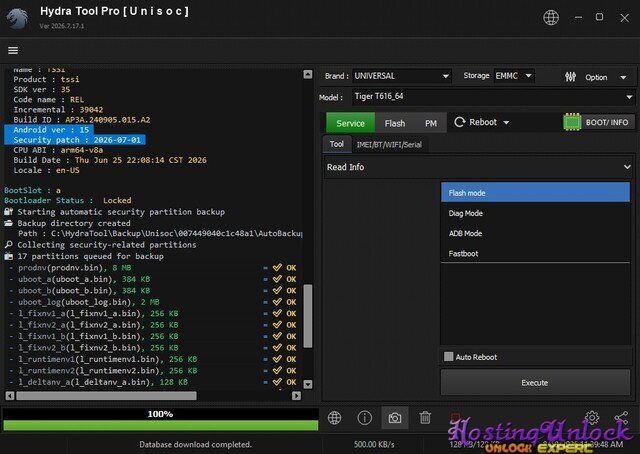Expand the Read Info dropdown chevron

627,167
